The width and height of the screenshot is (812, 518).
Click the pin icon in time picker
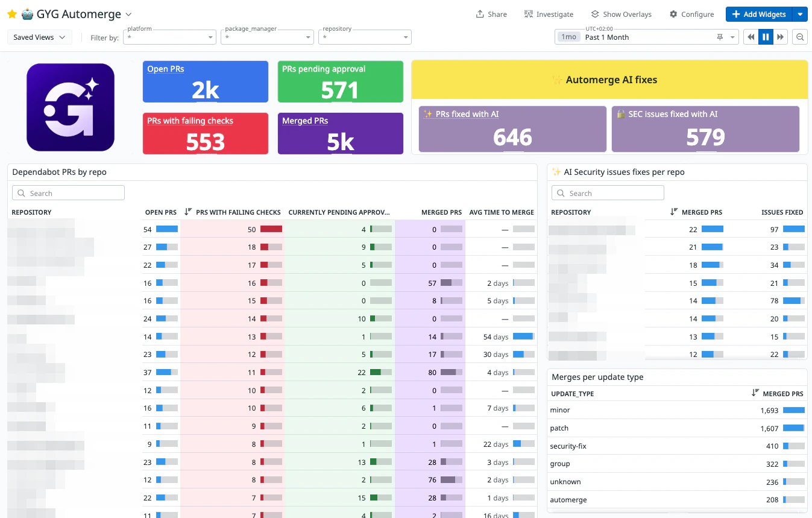pyautogui.click(x=719, y=37)
